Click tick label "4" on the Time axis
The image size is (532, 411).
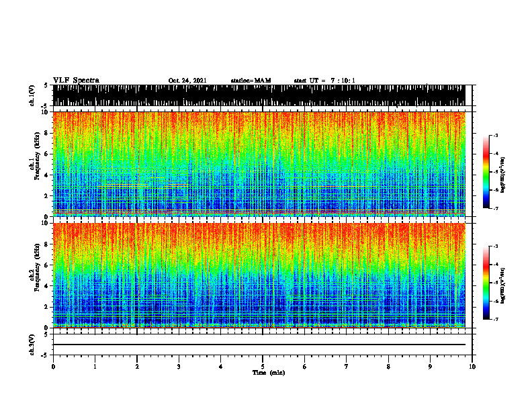[x=220, y=367]
